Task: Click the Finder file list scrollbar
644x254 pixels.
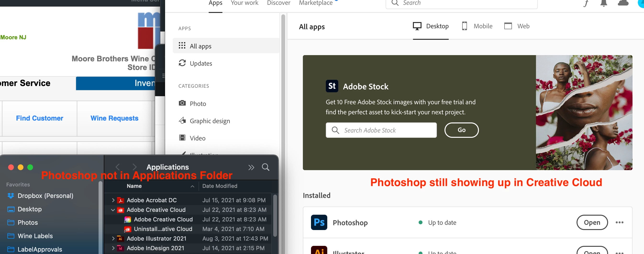Action: 275,215
